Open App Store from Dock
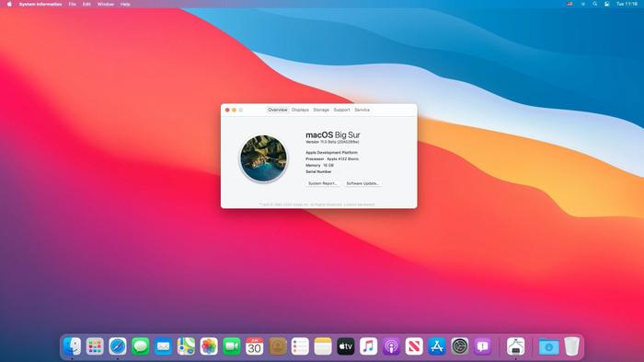 pyautogui.click(x=437, y=346)
